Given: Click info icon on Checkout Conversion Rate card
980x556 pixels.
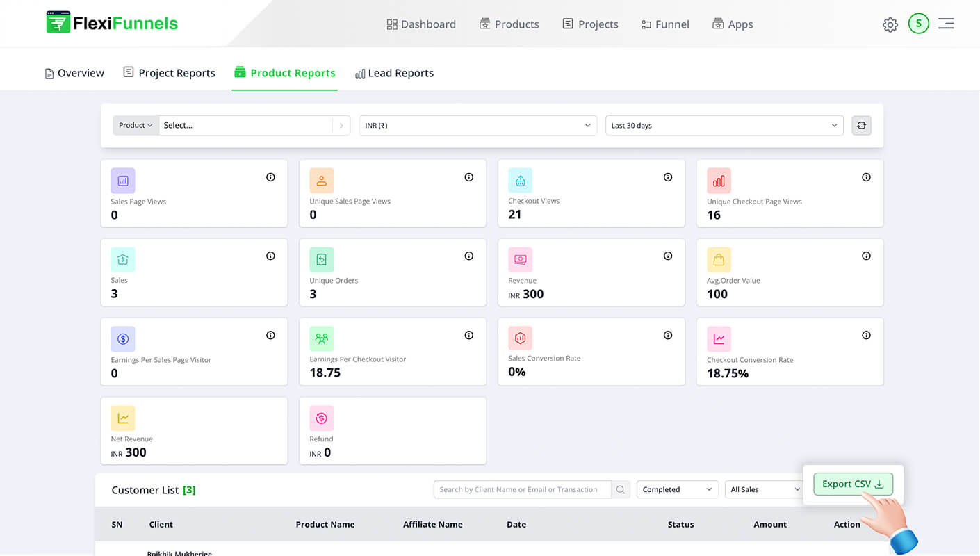Looking at the screenshot, I should coord(866,336).
